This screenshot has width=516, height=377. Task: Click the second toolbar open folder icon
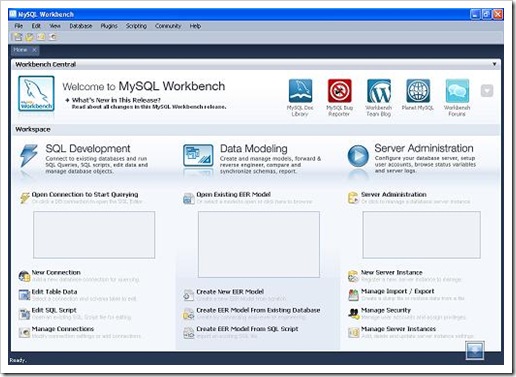(29, 37)
